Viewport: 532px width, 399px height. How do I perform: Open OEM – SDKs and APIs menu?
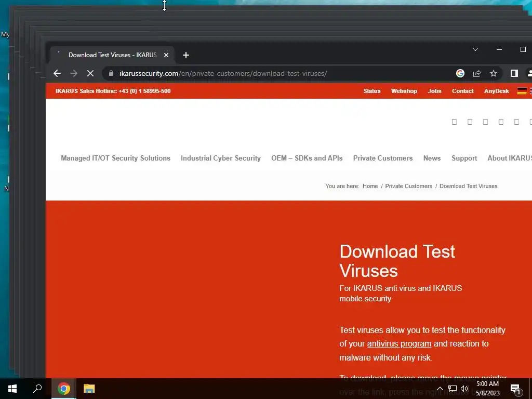(x=307, y=158)
